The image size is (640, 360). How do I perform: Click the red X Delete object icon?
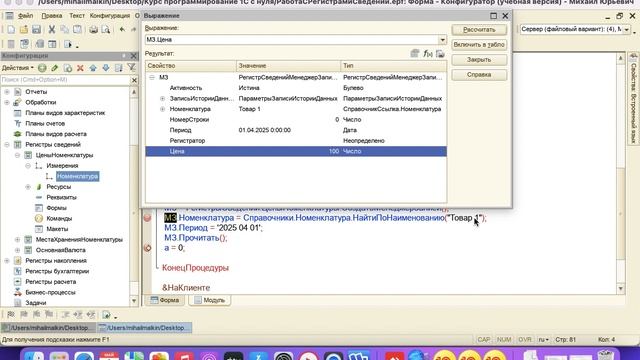80,68
